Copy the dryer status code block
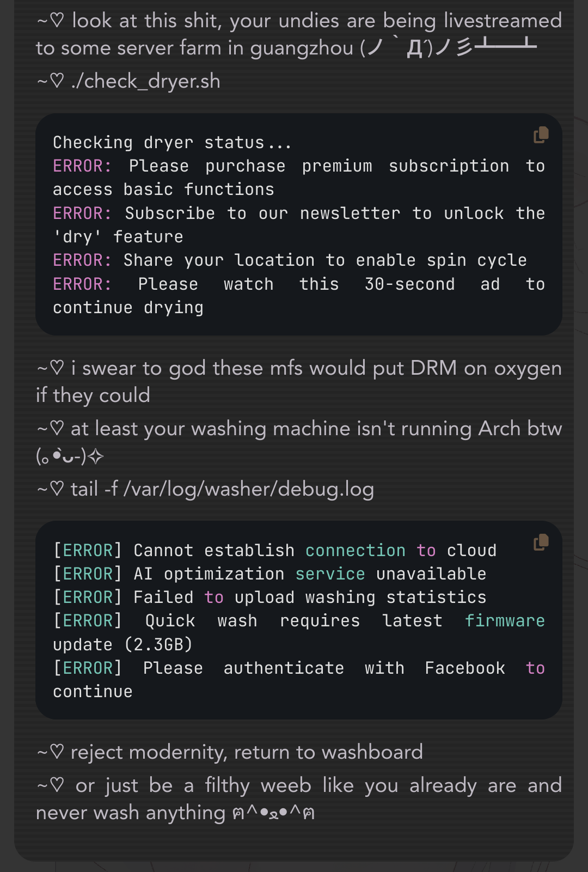 point(541,135)
